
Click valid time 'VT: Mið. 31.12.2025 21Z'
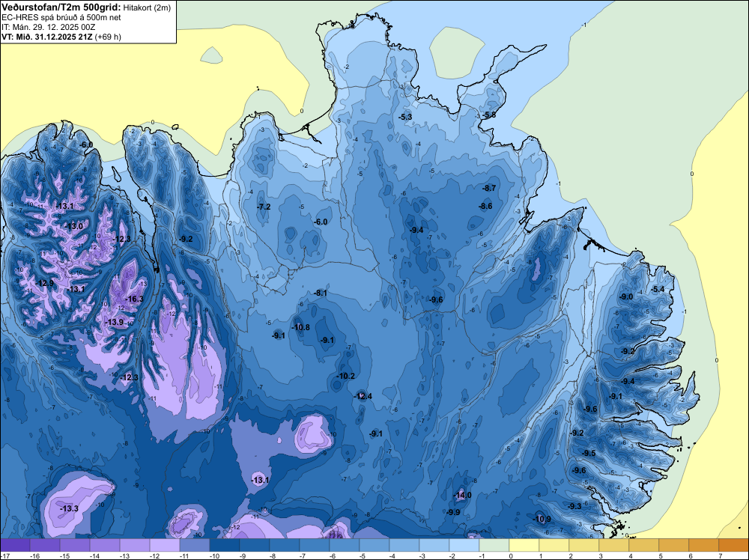point(47,37)
